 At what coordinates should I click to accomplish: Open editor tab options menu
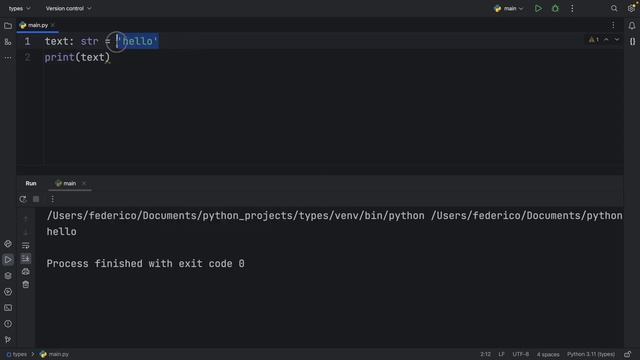click(613, 25)
